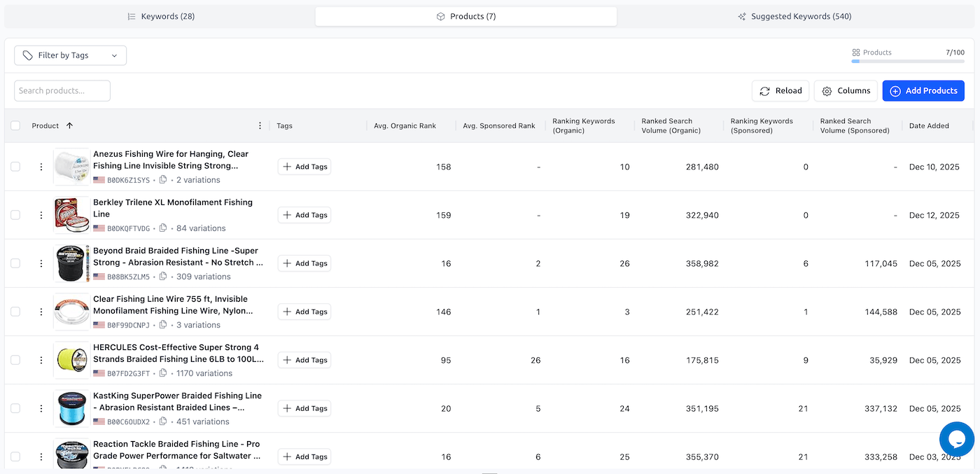Expand the Filter by Tags dropdown

[70, 55]
